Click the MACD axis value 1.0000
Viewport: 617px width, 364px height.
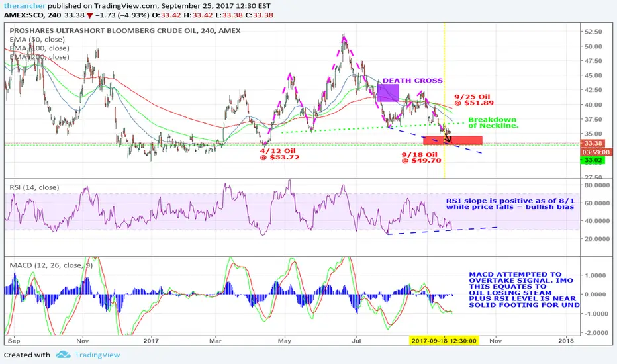(x=596, y=275)
